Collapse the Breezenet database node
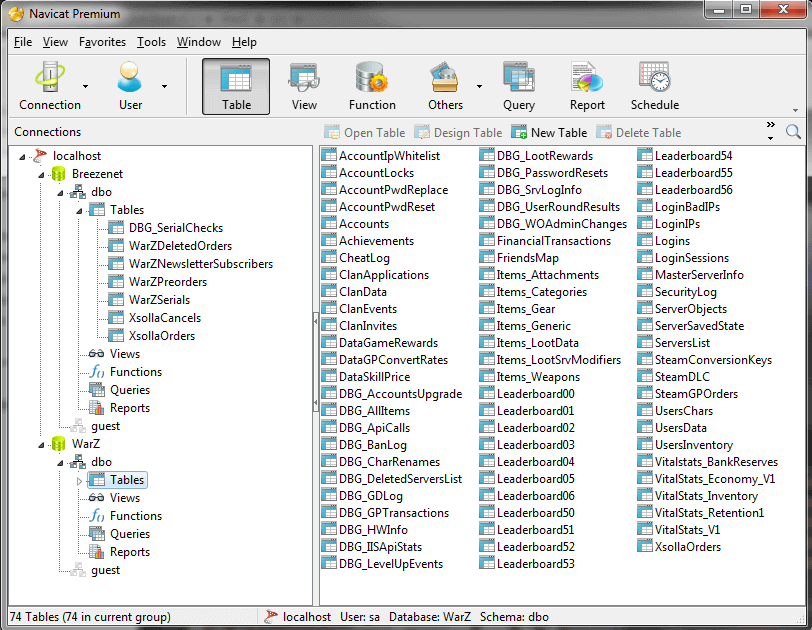The height and width of the screenshot is (630, 812). click(x=41, y=175)
